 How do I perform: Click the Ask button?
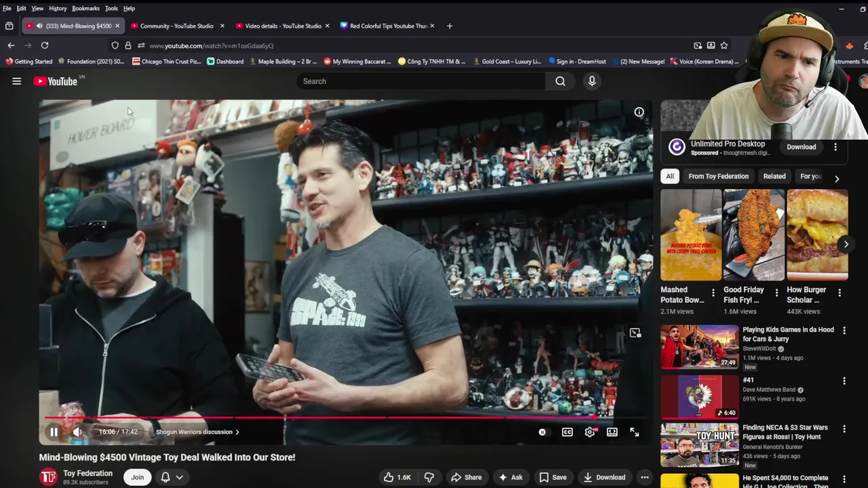pyautogui.click(x=510, y=477)
